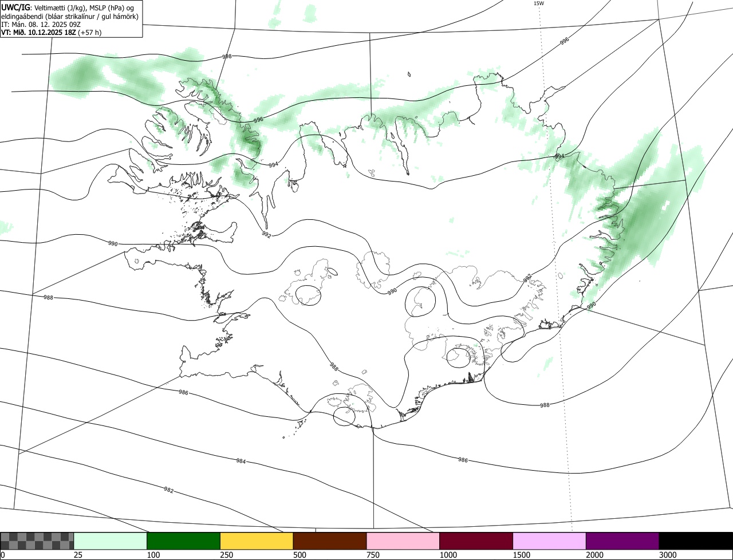This screenshot has width=733, height=560.
Task: Select the brown 500–750 legend swatch
Action: tap(330, 541)
